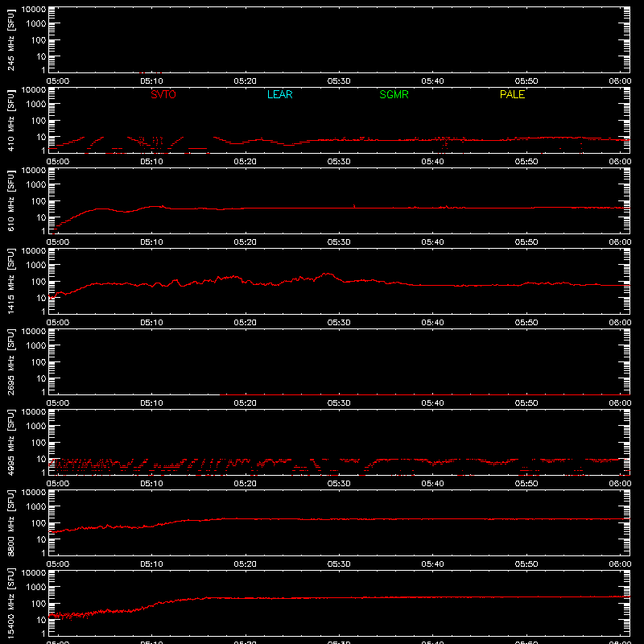Click 05:50 time label below 2695 MHz plot

(x=526, y=403)
